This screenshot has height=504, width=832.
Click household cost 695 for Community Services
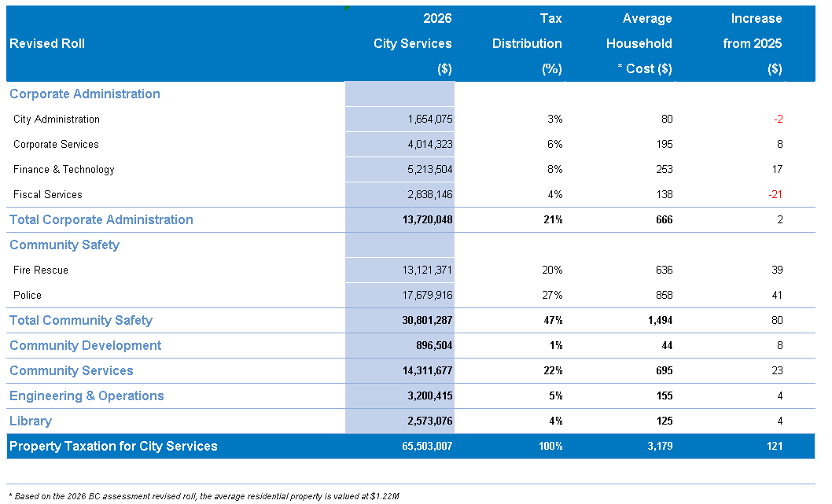[664, 371]
